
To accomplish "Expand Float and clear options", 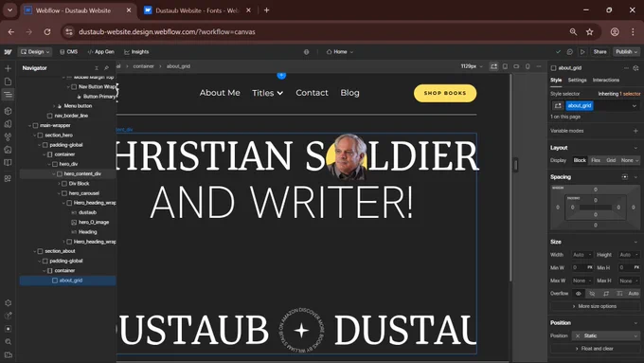I will 595,349.
